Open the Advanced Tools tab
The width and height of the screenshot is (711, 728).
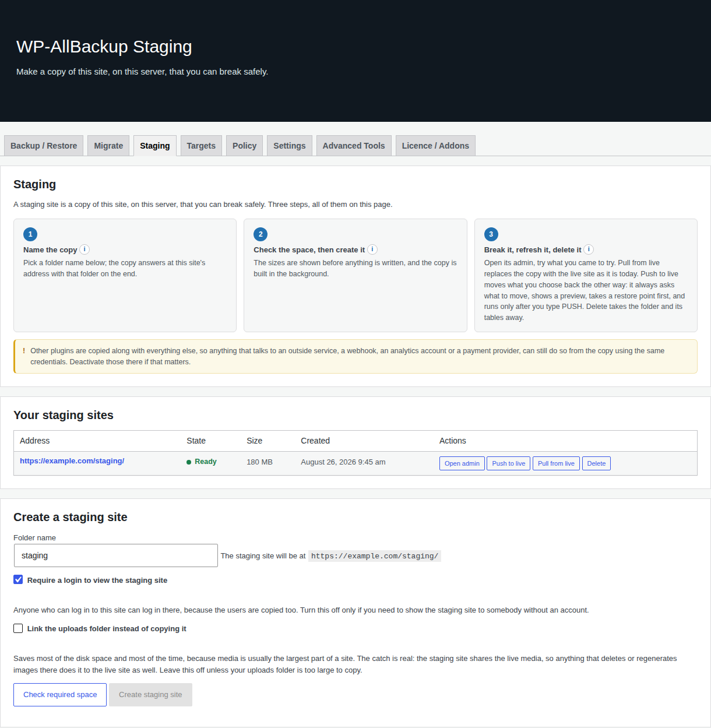click(354, 146)
